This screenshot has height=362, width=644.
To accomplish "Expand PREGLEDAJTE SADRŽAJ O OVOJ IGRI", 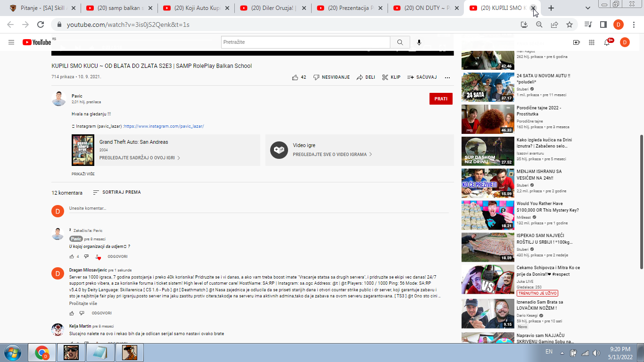I will (140, 158).
